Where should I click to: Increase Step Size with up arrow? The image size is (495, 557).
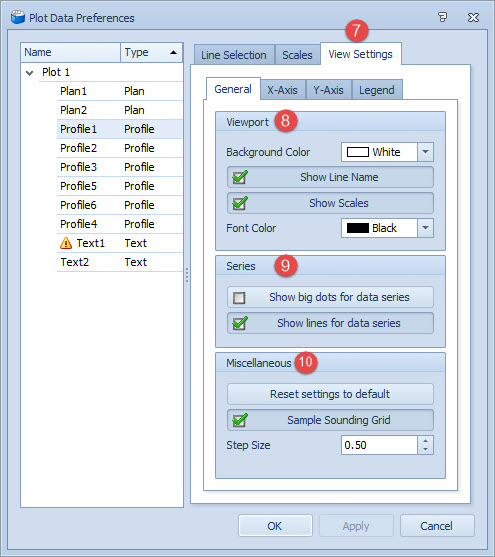click(x=425, y=440)
